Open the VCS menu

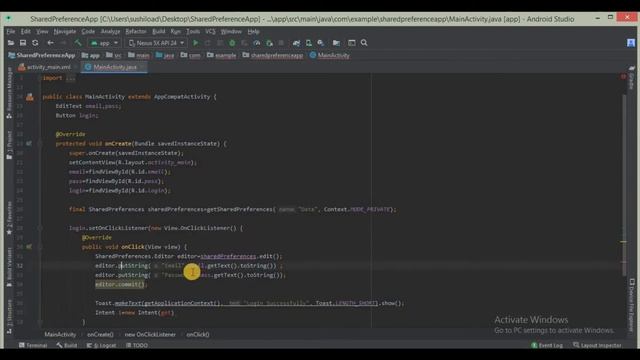tap(210, 31)
